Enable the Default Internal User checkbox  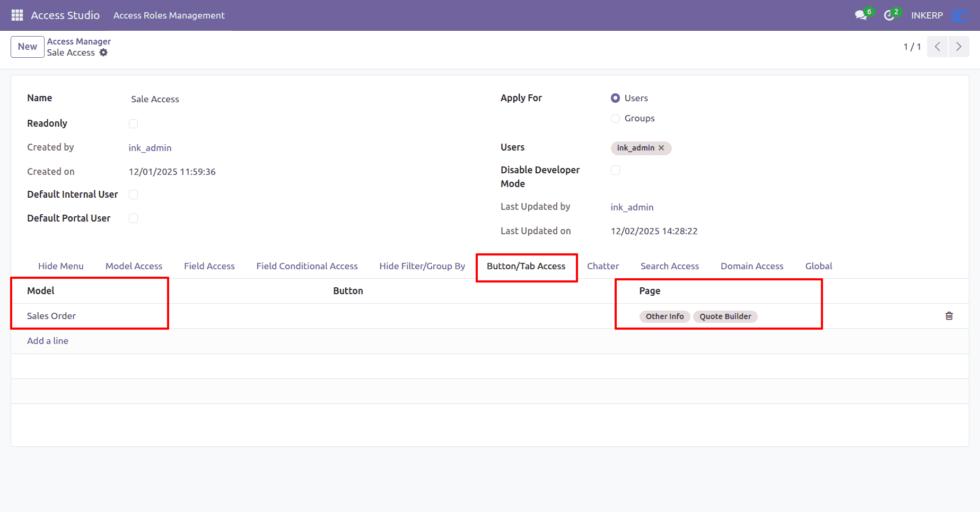[x=134, y=195]
